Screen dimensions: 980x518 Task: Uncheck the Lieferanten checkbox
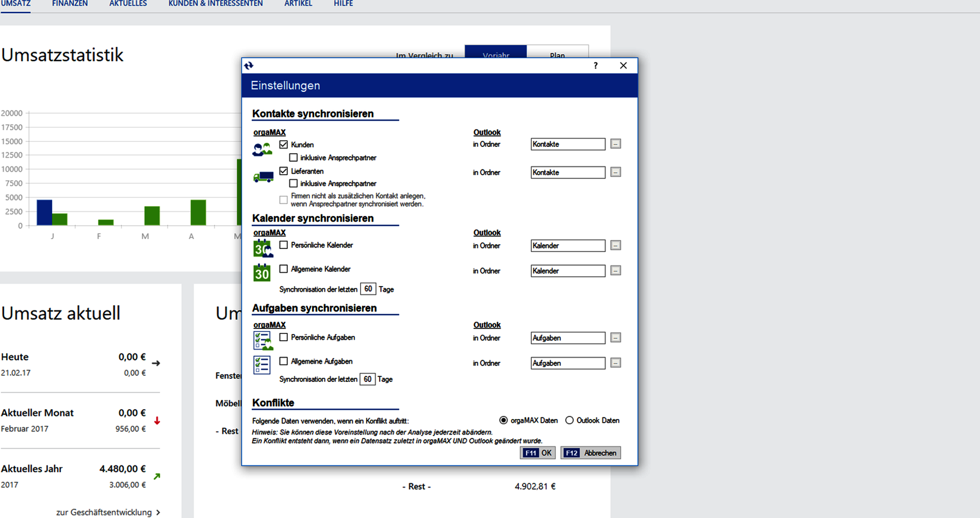[x=284, y=171]
